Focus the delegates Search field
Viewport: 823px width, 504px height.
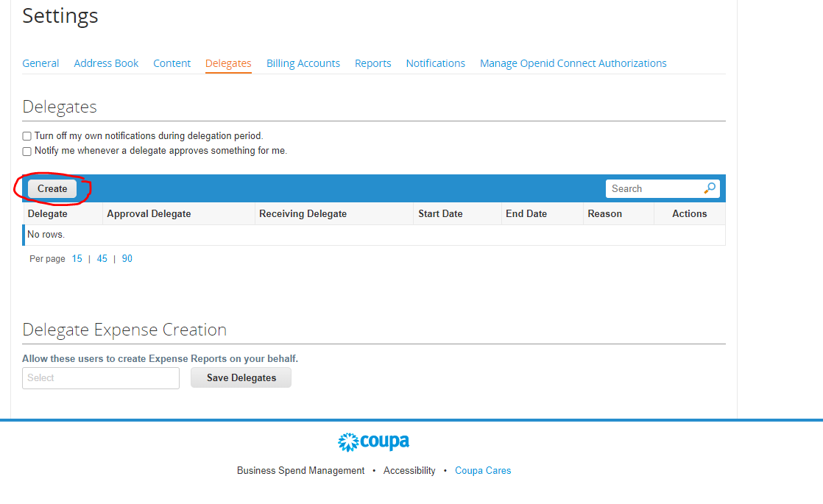(x=652, y=189)
